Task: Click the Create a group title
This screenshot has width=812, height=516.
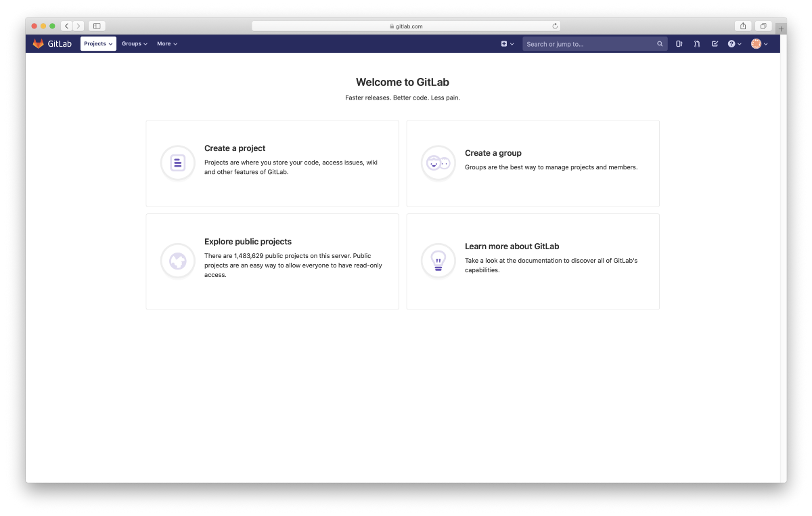Action: [x=493, y=153]
